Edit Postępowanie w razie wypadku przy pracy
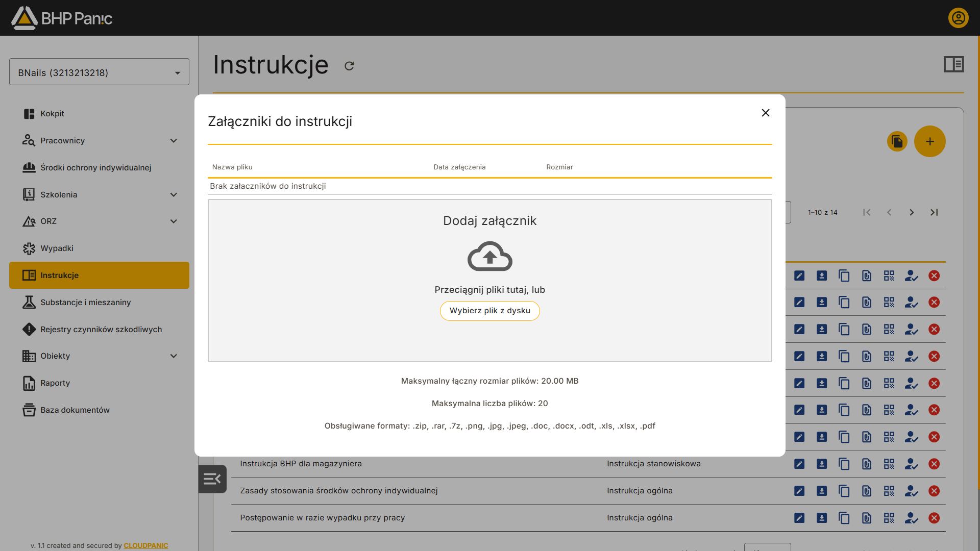Viewport: 980px width, 551px height. [x=799, y=518]
